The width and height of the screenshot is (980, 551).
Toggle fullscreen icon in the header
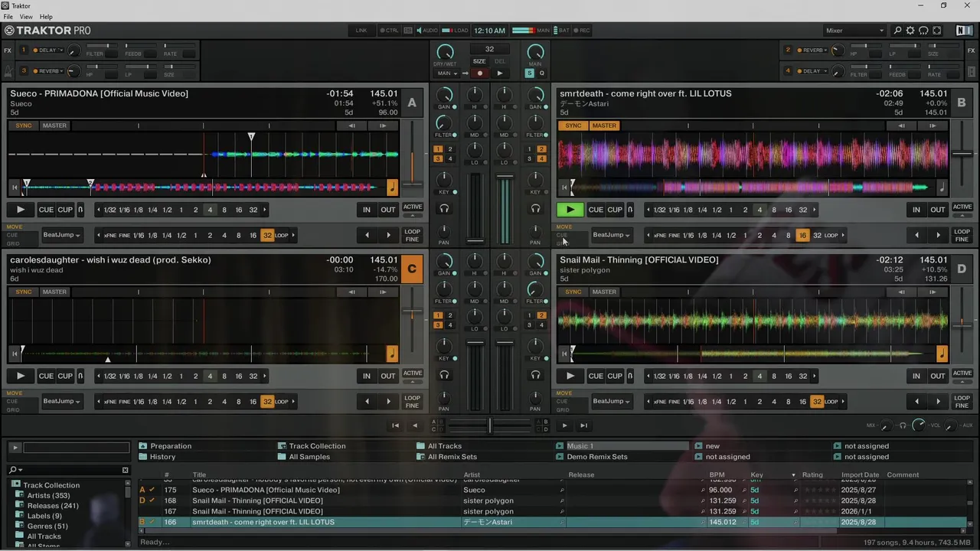pos(936,31)
